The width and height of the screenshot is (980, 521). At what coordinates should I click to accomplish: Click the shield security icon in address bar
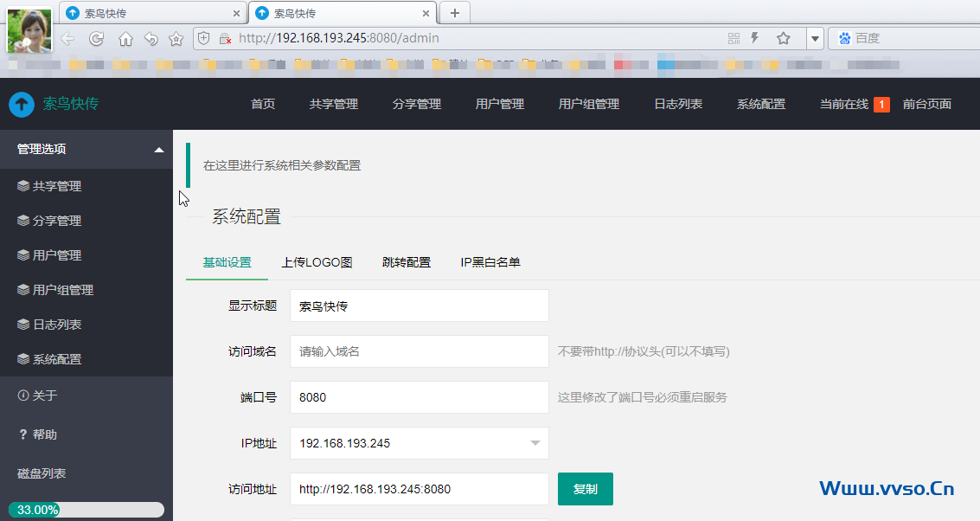tap(204, 38)
